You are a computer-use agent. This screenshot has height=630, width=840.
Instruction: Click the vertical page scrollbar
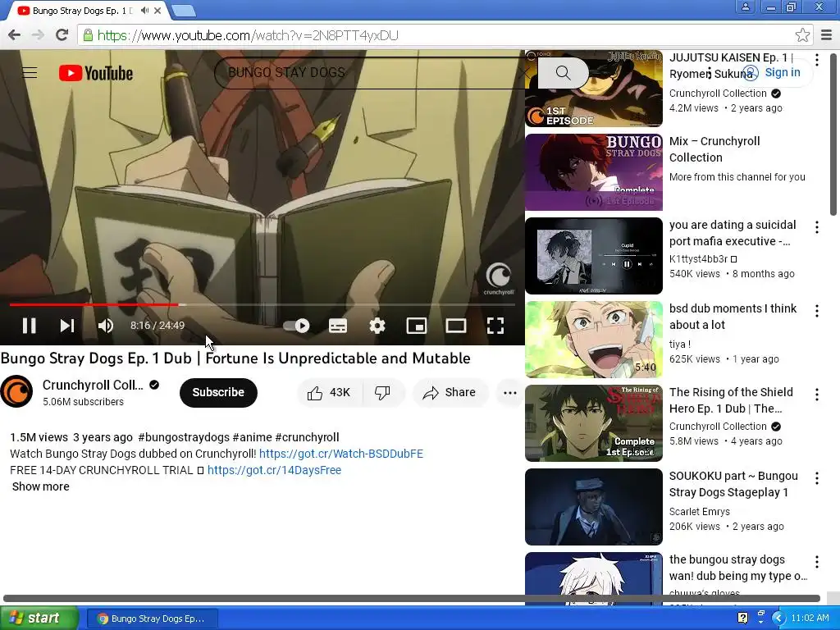(833, 134)
